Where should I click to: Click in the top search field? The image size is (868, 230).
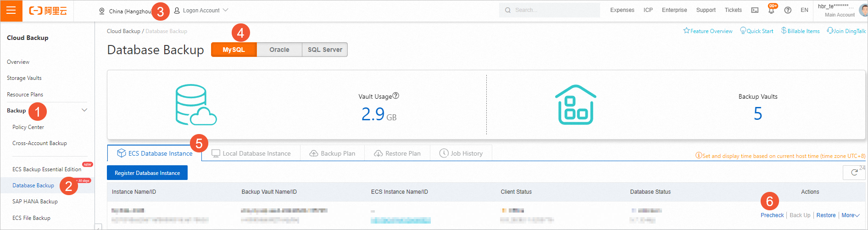pos(551,10)
